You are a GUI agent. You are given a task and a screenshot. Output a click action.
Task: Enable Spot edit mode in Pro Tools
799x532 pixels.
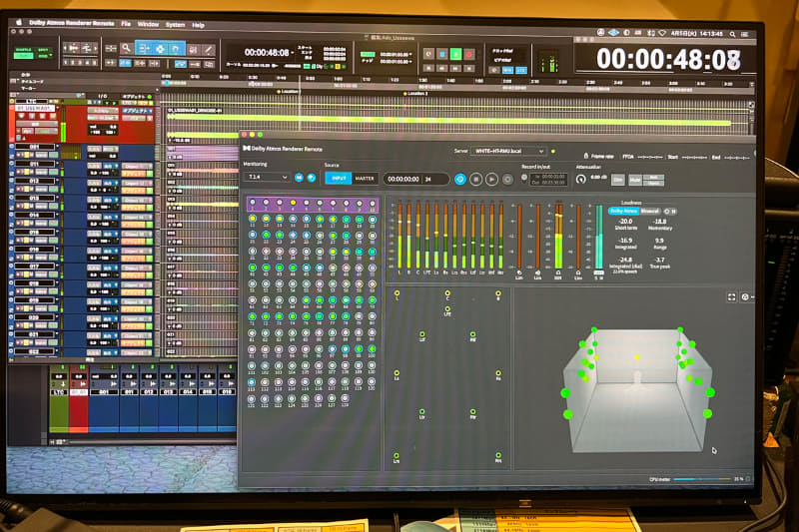[x=43, y=50]
